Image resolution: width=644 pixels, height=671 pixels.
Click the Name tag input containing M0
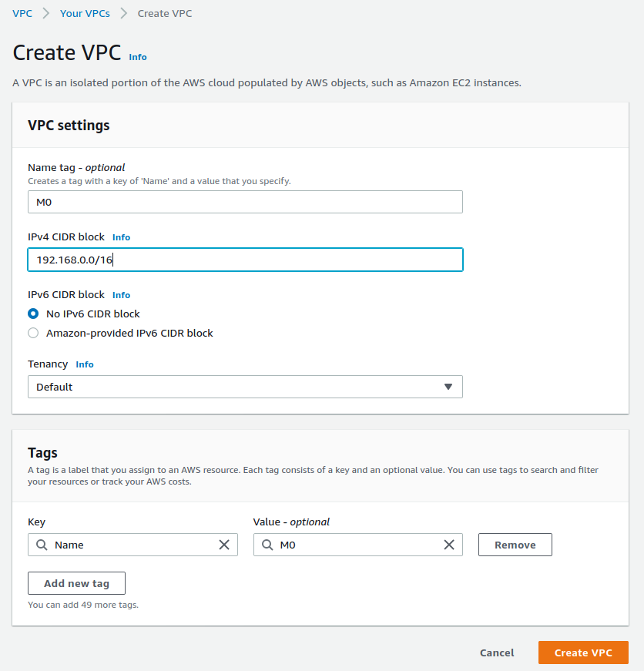[x=245, y=202]
